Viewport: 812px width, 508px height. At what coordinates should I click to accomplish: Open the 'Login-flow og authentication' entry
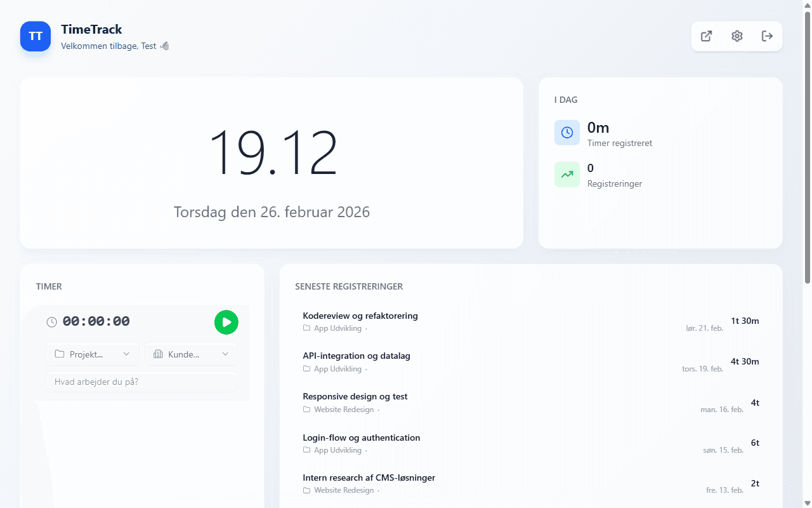pyautogui.click(x=531, y=443)
